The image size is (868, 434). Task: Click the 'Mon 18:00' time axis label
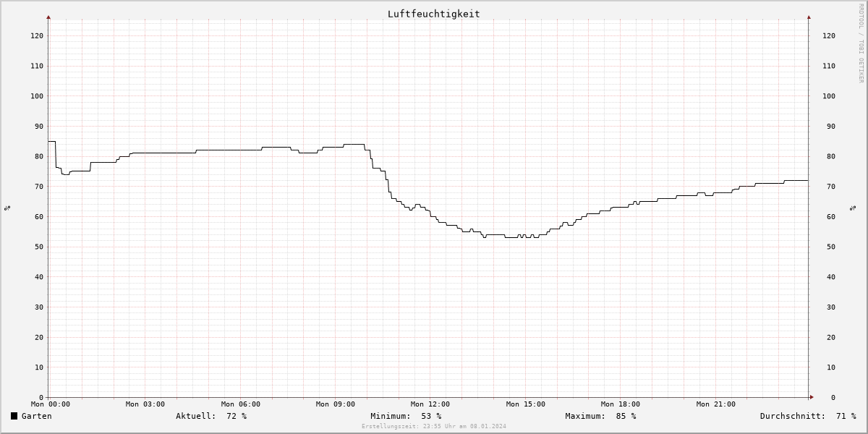[x=621, y=404]
